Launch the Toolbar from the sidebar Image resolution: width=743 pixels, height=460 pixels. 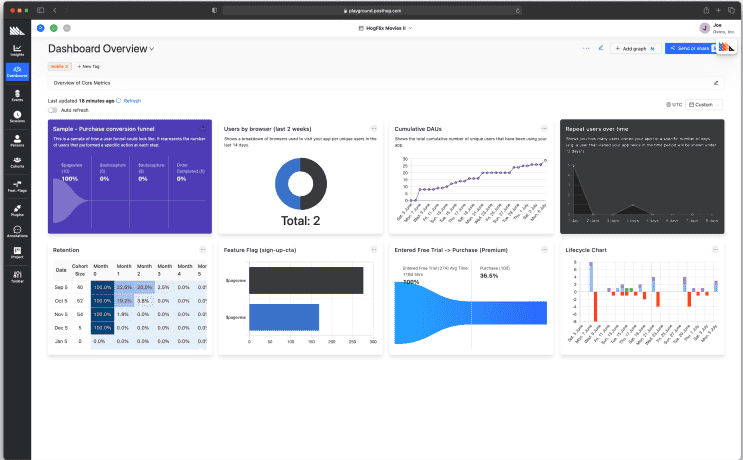[17, 277]
